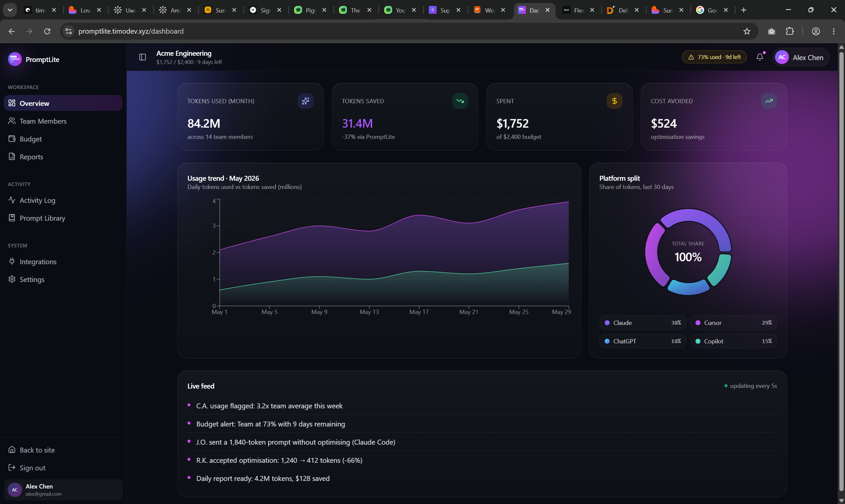Open Settings page
845x504 pixels.
(x=63, y=279)
